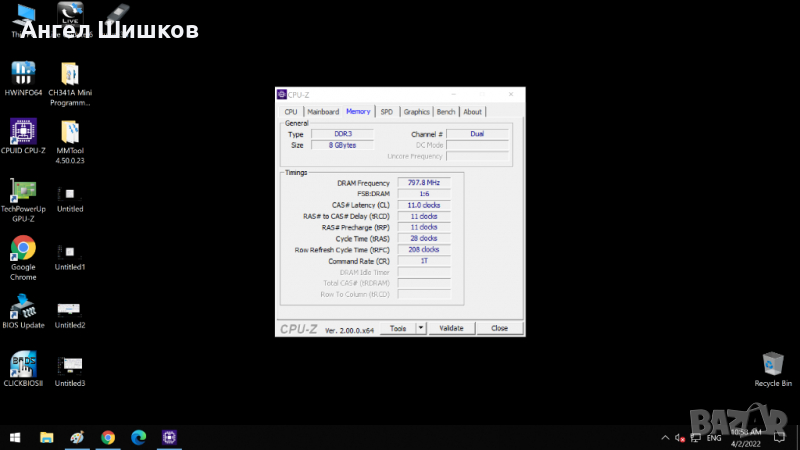Image resolution: width=800 pixels, height=450 pixels.
Task: Click the Close button in CPU-Z
Action: (499, 328)
